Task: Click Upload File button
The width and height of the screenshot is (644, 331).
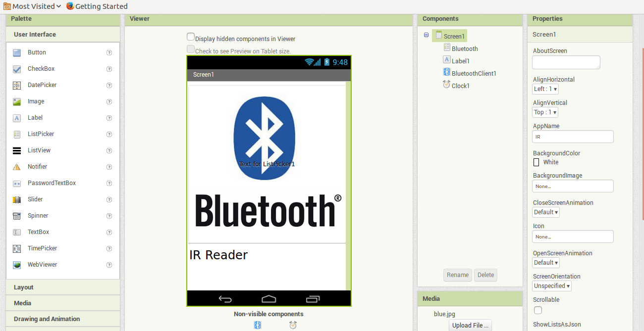Action: pyautogui.click(x=471, y=325)
